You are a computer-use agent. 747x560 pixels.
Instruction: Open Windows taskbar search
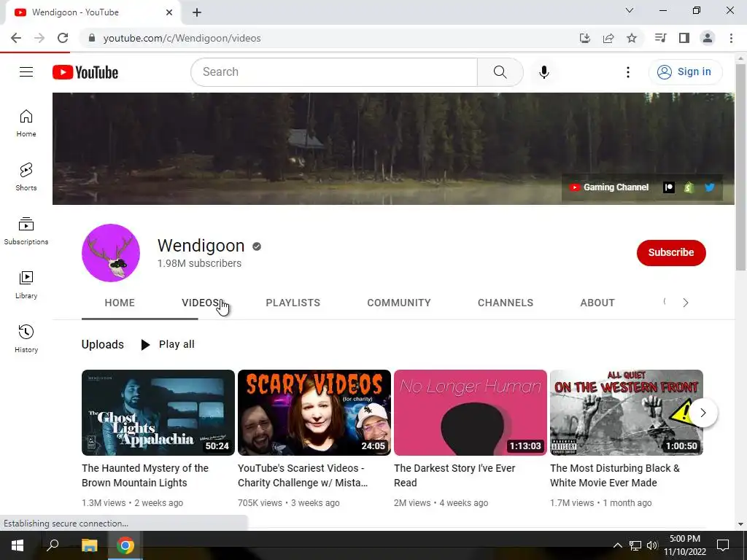(53, 545)
